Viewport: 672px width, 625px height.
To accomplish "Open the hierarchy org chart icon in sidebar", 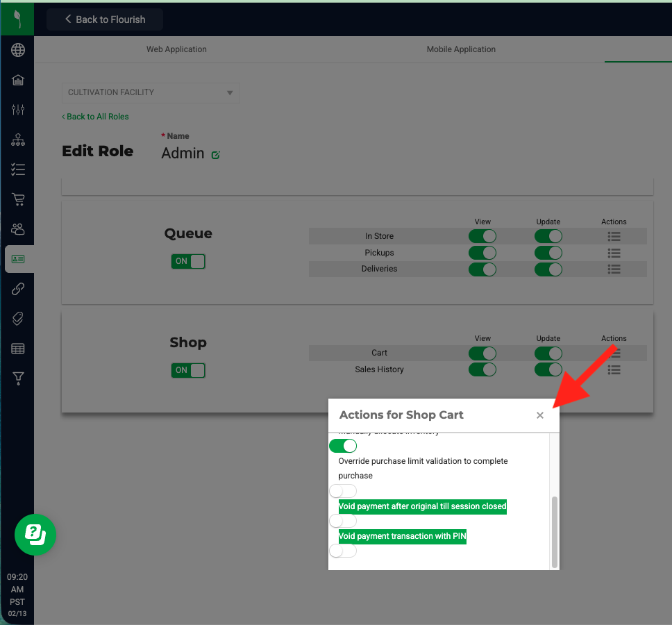I will coord(17,140).
